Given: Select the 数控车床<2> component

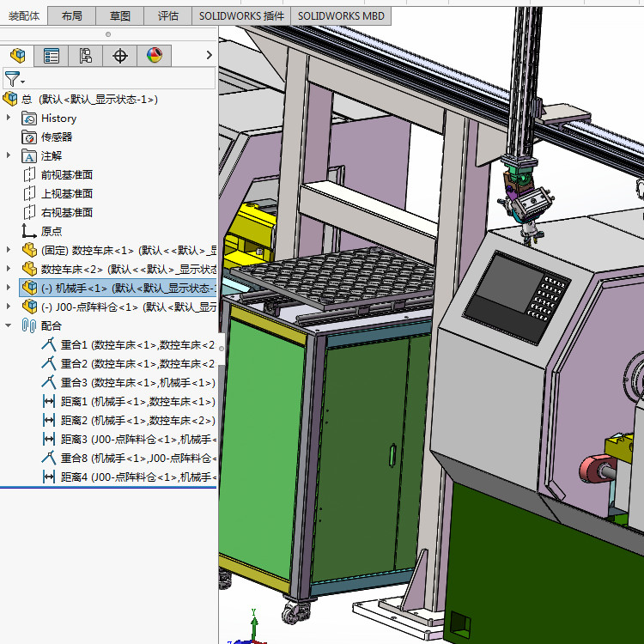Looking at the screenshot, I should tap(129, 270).
